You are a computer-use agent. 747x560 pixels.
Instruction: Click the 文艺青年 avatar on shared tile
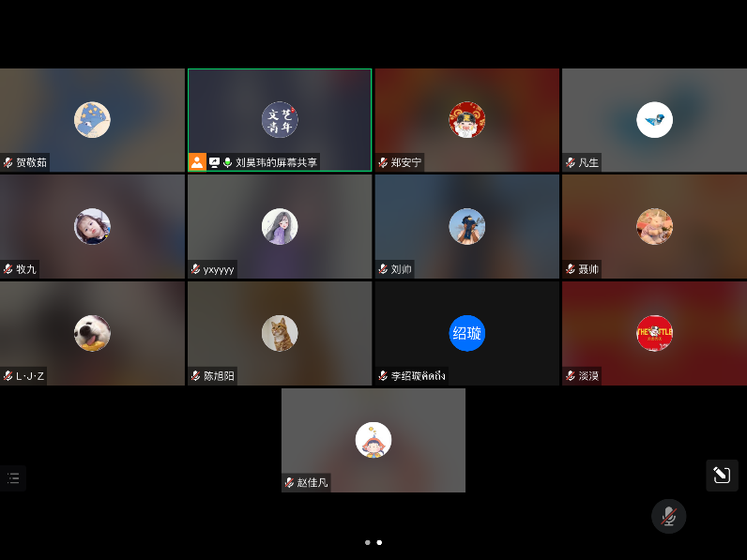coord(280,119)
